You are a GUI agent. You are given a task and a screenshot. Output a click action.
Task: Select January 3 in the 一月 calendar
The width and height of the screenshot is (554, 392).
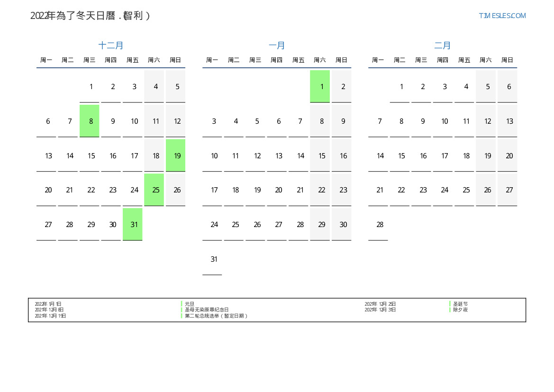tap(212, 121)
